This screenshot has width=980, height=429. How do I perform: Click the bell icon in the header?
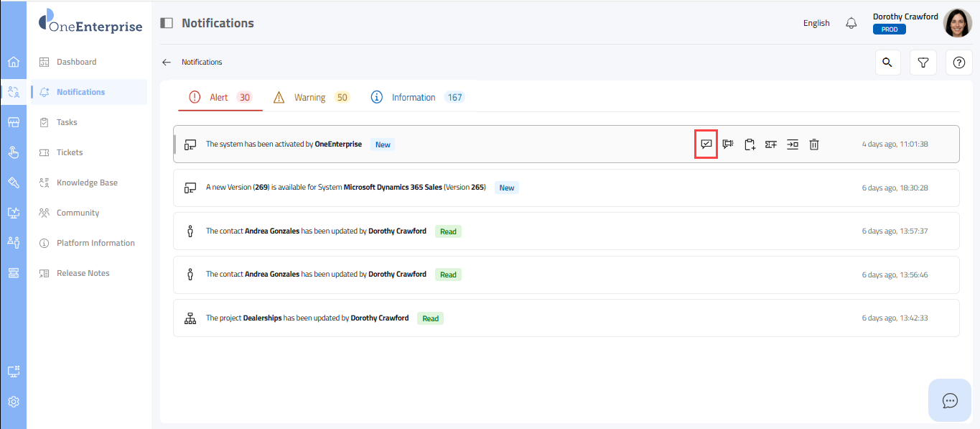851,23
